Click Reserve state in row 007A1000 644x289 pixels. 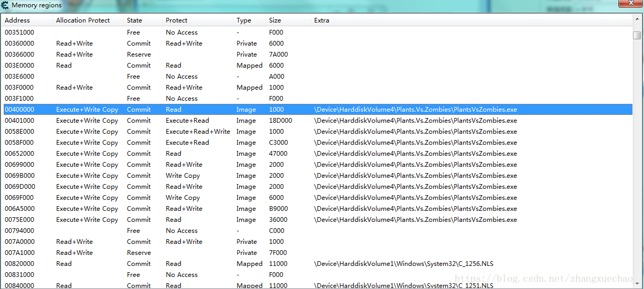139,253
